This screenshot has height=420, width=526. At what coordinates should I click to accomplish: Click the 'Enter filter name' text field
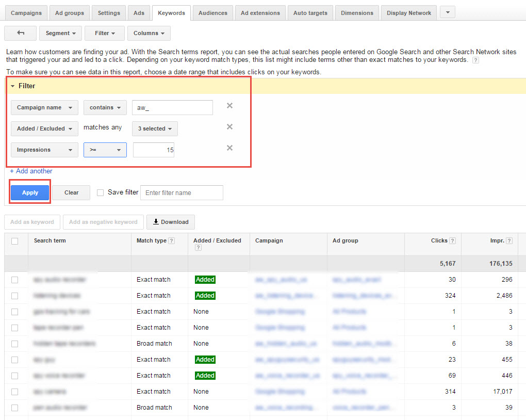tap(182, 192)
